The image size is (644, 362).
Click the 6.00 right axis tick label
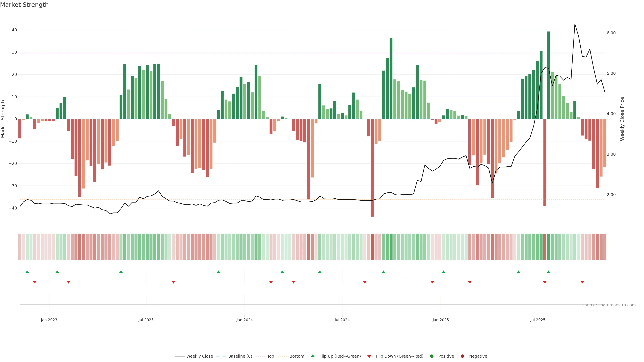point(611,33)
